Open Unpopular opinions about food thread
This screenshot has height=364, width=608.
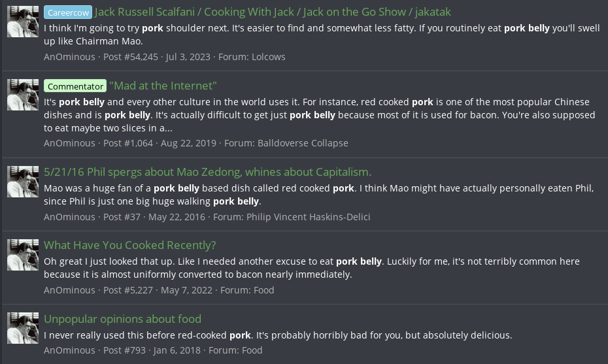[x=122, y=319]
